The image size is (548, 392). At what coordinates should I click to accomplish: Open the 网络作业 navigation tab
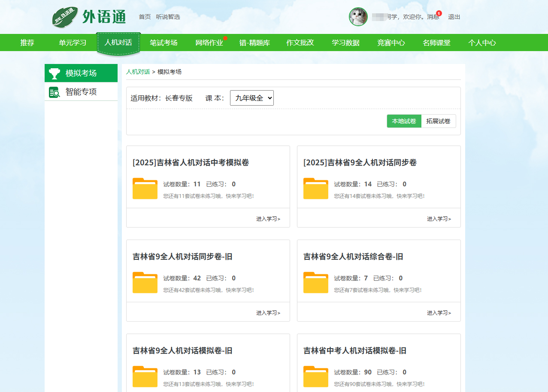pyautogui.click(x=209, y=43)
